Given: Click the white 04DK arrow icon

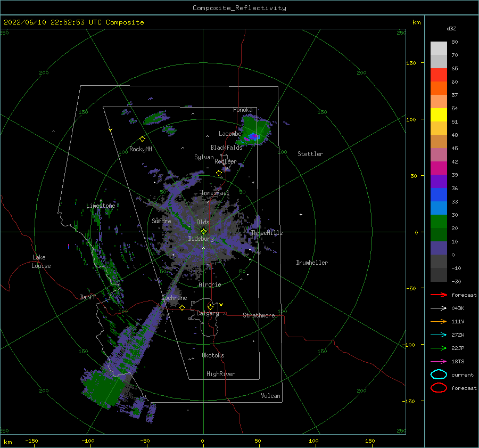Looking at the screenshot, I should 439,308.
